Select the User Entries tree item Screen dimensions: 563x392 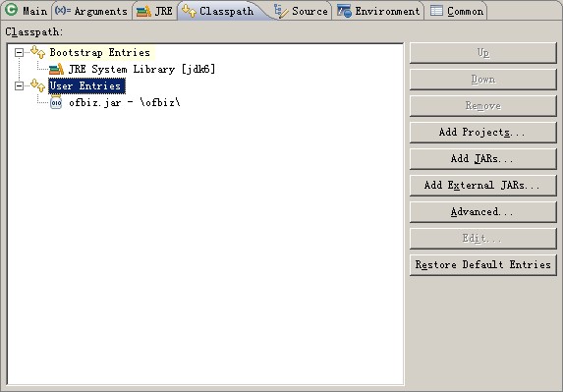[86, 85]
